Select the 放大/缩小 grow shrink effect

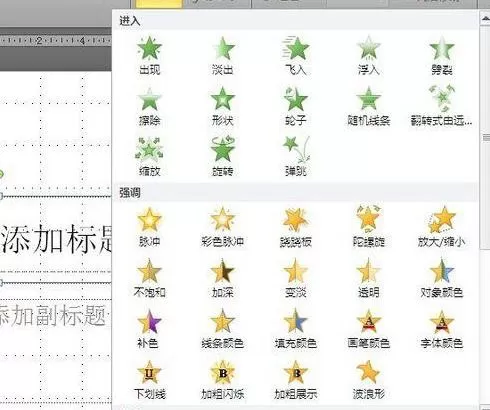coord(441,227)
